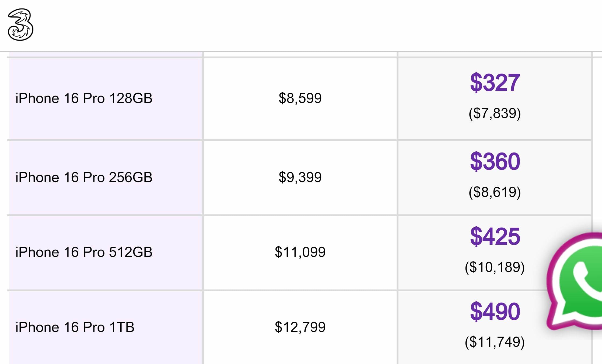
Task: Click the $8,599 price cell
Action: 300,98
